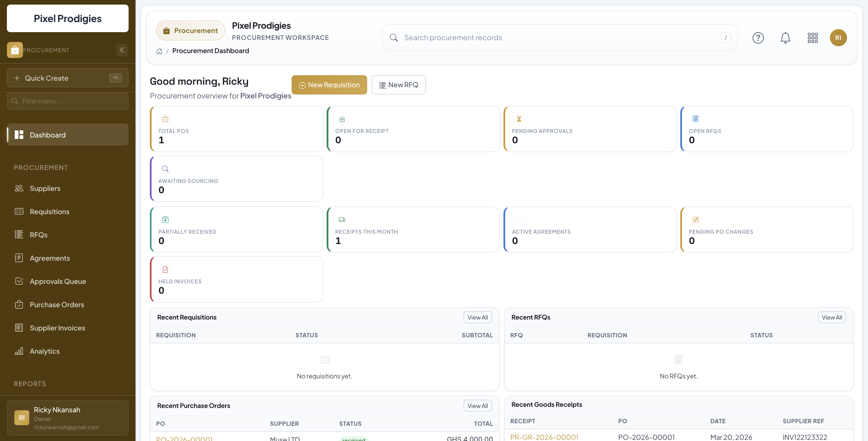Collapse the sidebar with the chevron

coord(122,50)
